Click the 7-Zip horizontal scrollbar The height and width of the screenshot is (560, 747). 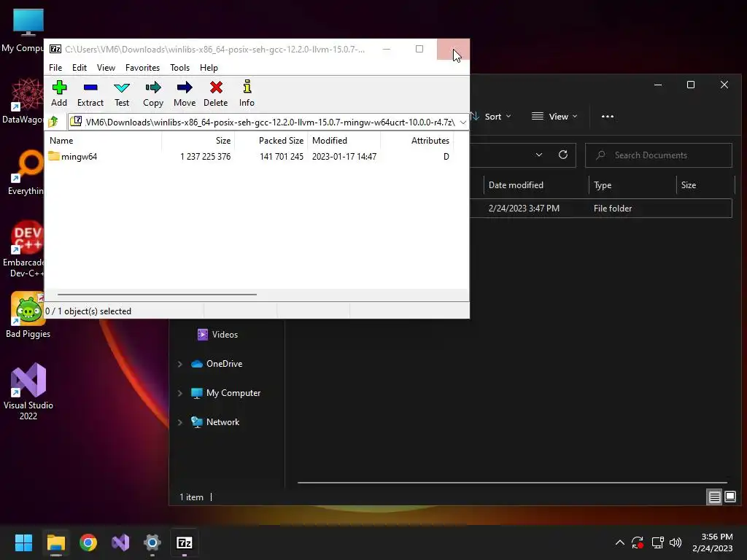(158, 295)
